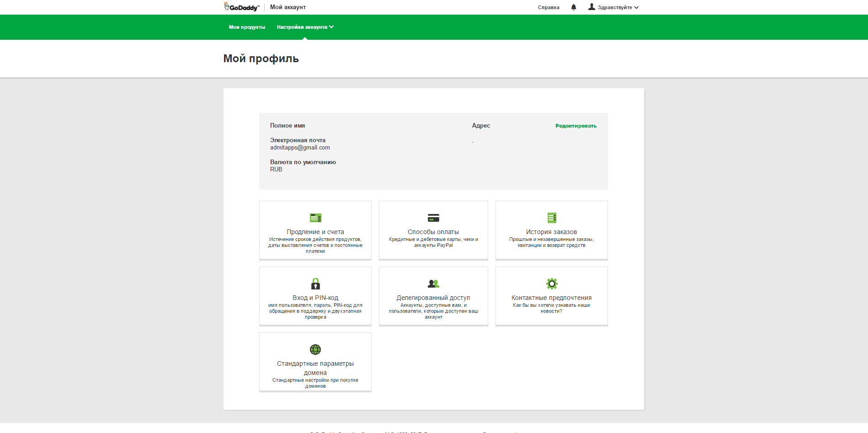Click the user profile icon next to Здравствуйте
This screenshot has width=868, height=433.
(591, 7)
